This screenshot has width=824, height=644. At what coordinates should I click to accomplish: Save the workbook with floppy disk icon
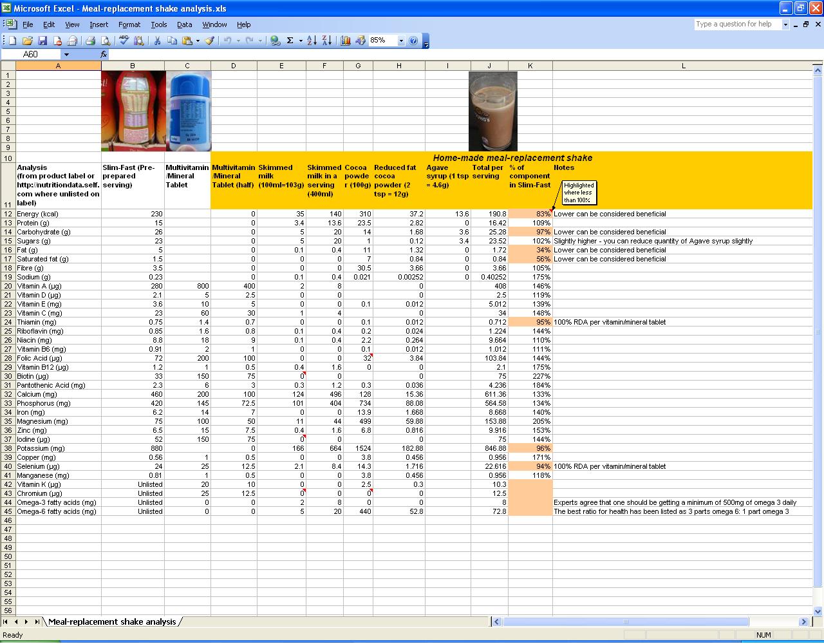[x=42, y=41]
